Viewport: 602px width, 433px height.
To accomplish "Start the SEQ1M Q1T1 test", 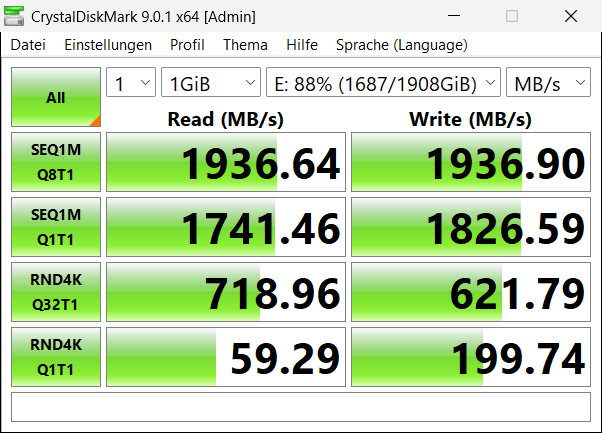I will point(56,227).
